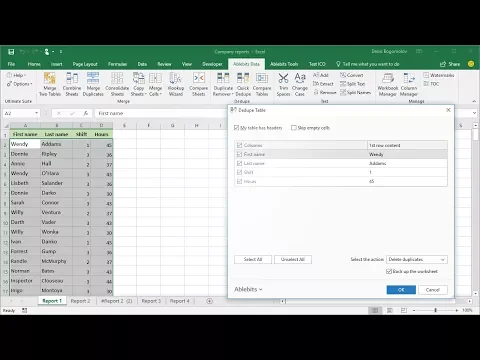Switch to Page Layout view in the status bar
Screen dimensions: 480x360
point(389,310)
